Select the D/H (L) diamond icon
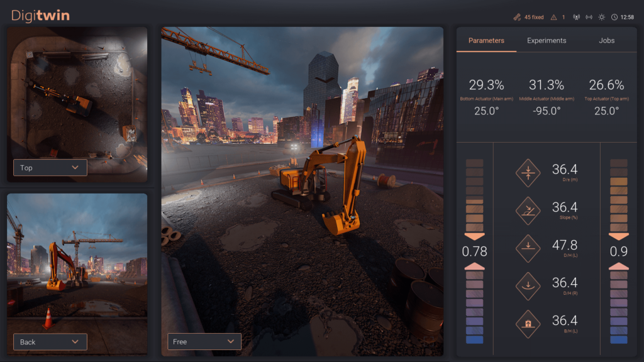The image size is (644, 362). 528,248
